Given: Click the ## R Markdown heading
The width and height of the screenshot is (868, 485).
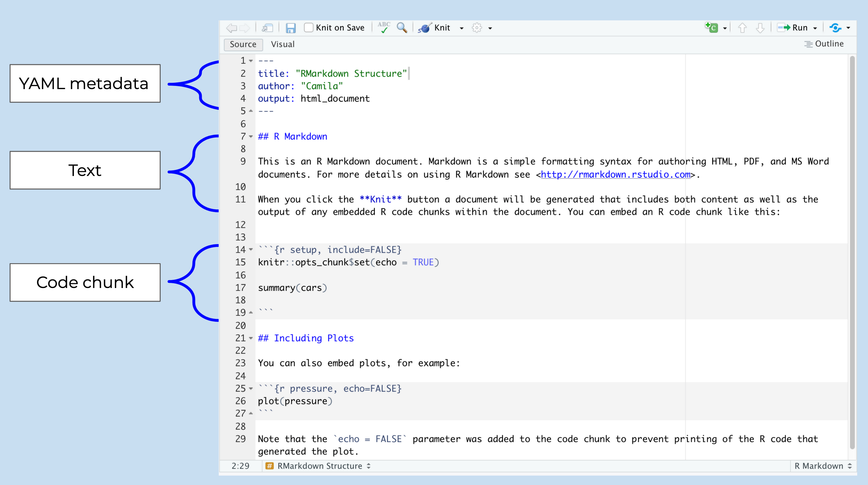Looking at the screenshot, I should [292, 137].
